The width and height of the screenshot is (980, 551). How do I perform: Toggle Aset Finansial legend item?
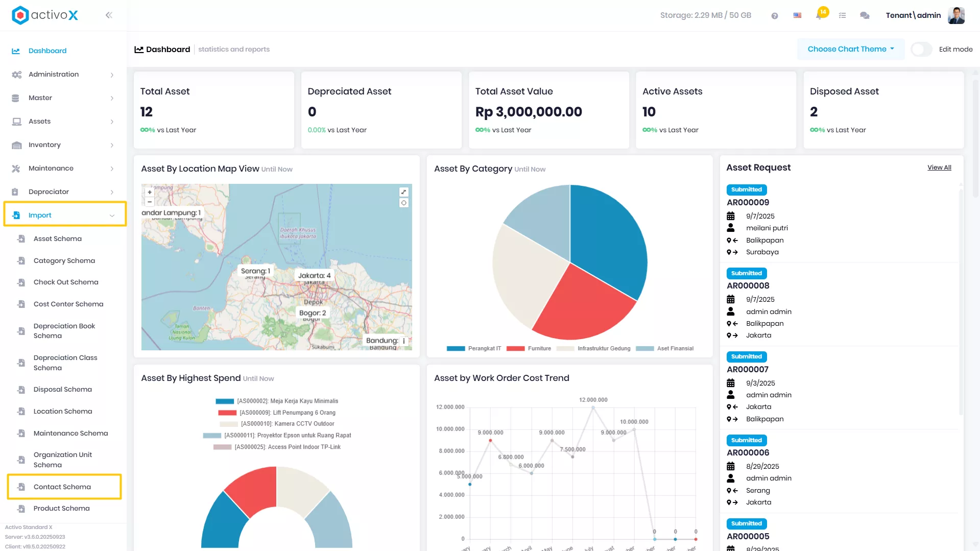(664, 349)
